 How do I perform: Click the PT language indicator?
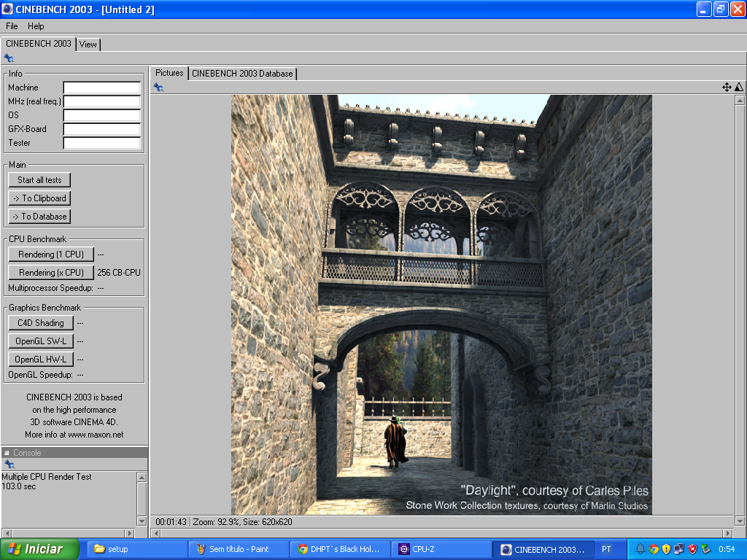(606, 549)
